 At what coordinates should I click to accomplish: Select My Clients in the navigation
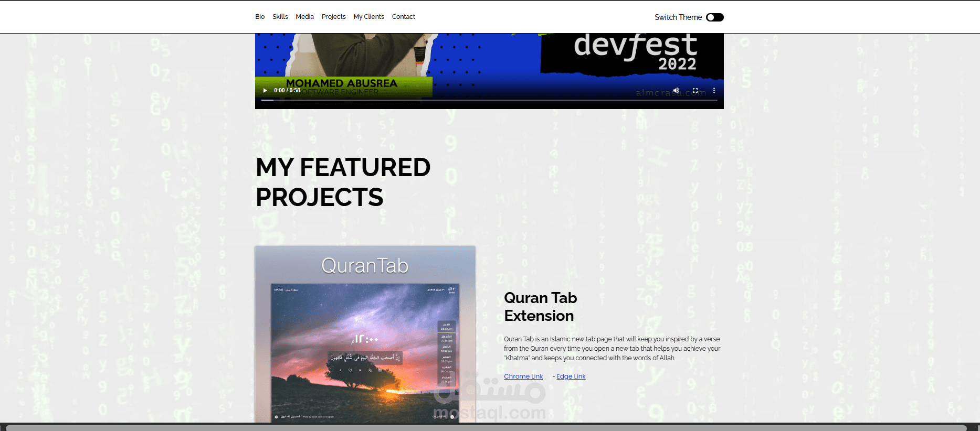coord(368,17)
